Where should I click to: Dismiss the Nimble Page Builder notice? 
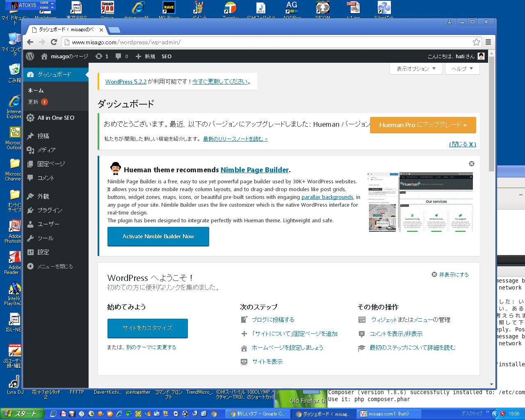pyautogui.click(x=472, y=164)
